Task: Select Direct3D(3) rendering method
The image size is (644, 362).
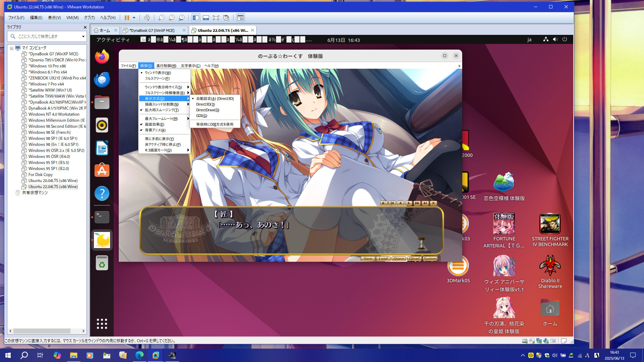Action: [x=215, y=104]
